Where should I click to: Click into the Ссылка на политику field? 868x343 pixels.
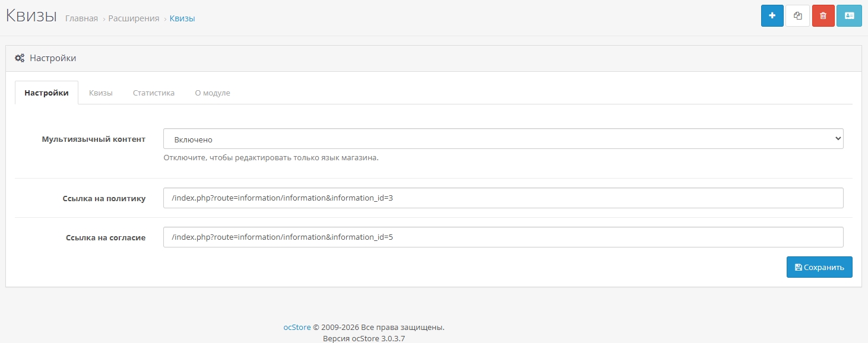pos(503,198)
